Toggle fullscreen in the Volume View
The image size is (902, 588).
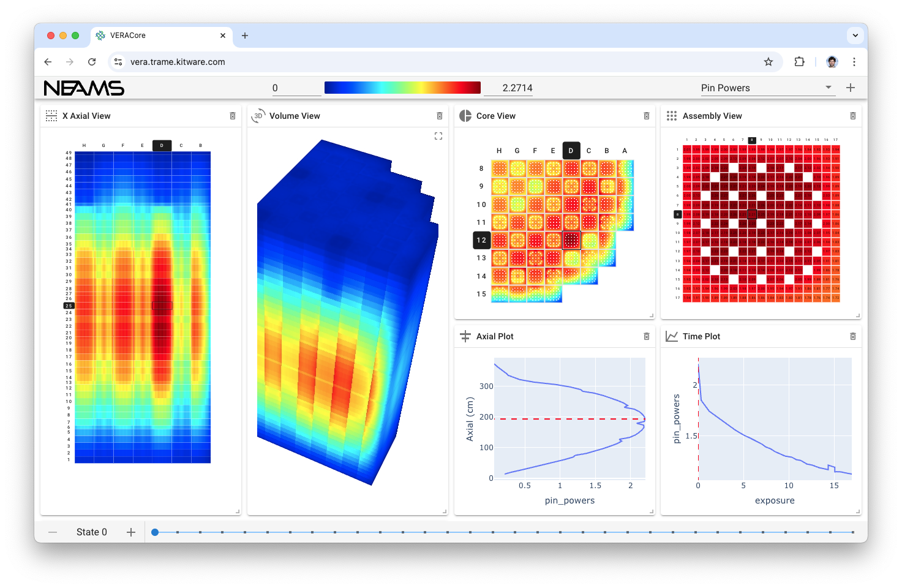click(x=438, y=136)
